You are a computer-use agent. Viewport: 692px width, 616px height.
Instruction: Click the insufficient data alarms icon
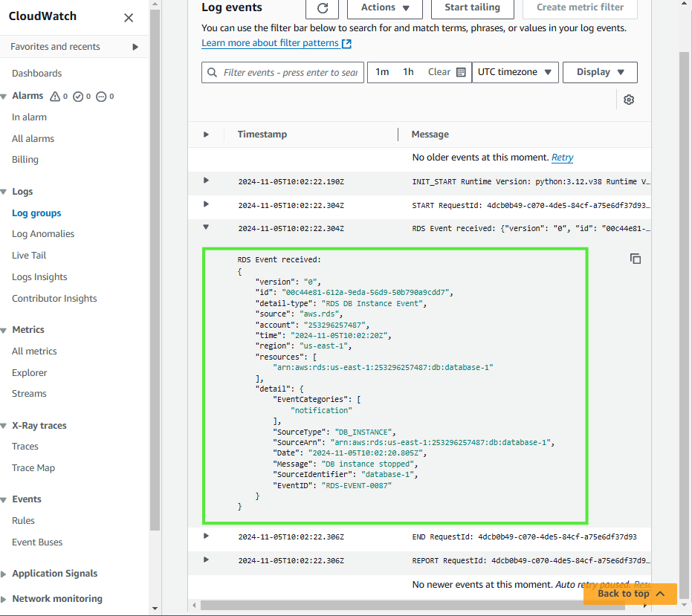click(x=101, y=97)
